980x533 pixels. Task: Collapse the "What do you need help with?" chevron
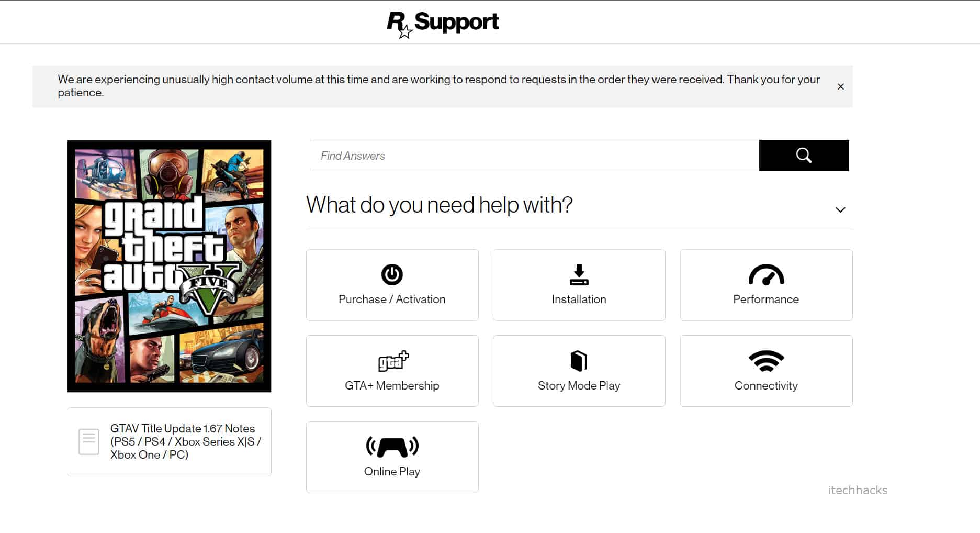(x=840, y=210)
